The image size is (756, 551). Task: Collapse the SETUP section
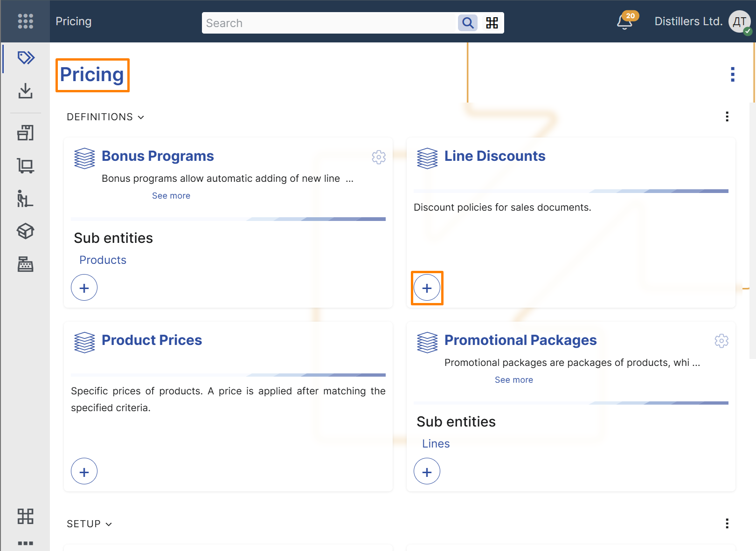(89, 524)
